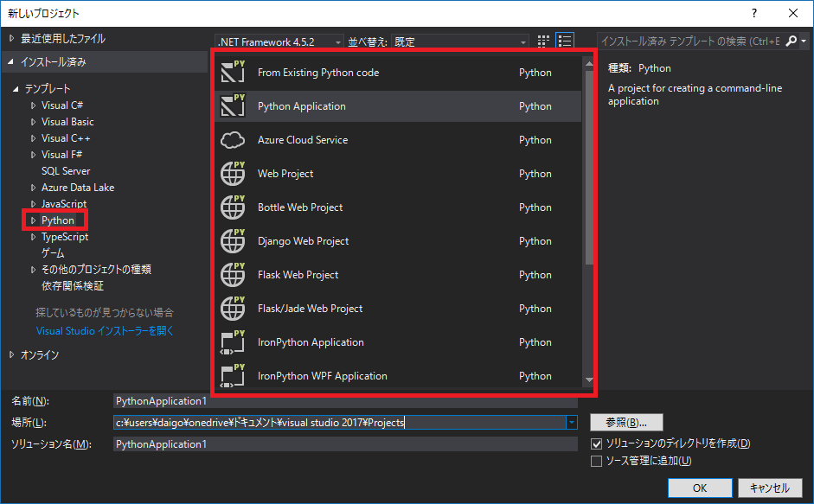This screenshot has height=504, width=814.
Task: Open dialog help with the question mark
Action: (x=753, y=14)
